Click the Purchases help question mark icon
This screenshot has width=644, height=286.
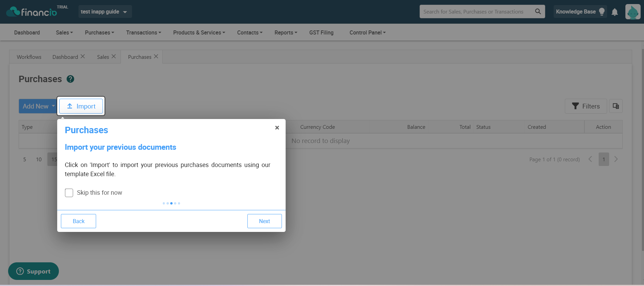pos(70,79)
